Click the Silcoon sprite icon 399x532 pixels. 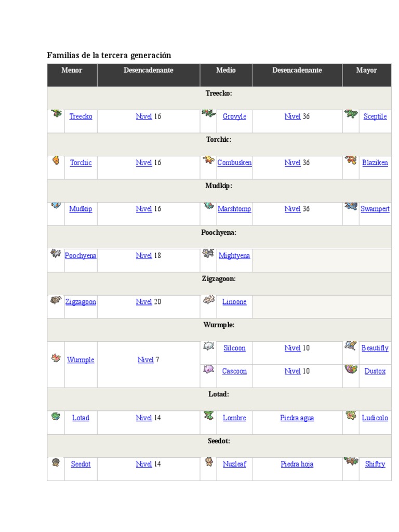[x=208, y=346]
